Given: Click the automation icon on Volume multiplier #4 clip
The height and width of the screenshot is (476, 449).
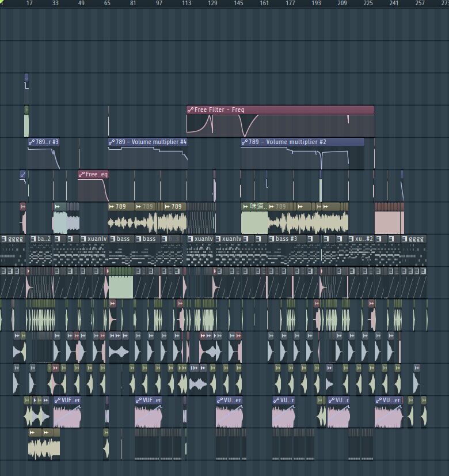Looking at the screenshot, I should [112, 142].
